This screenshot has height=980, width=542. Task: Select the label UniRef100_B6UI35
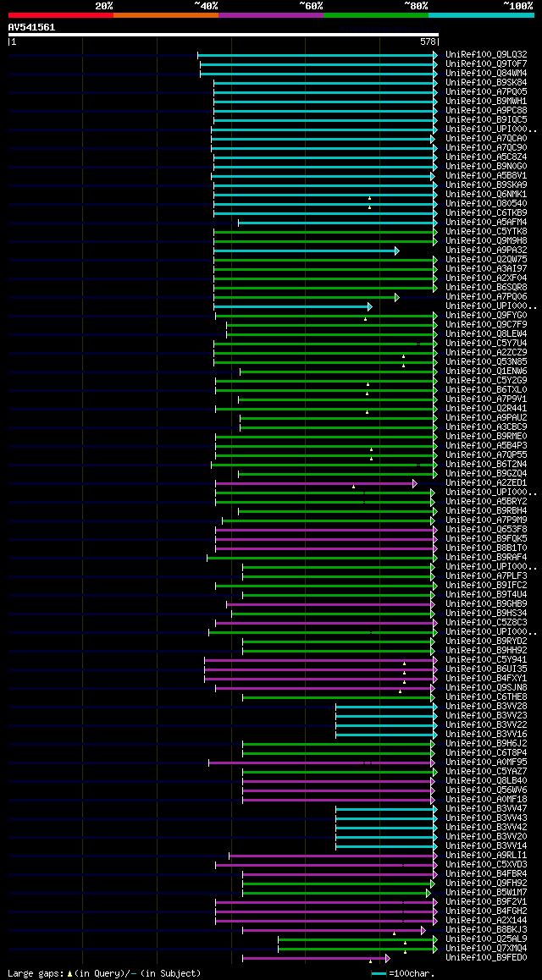(486, 669)
